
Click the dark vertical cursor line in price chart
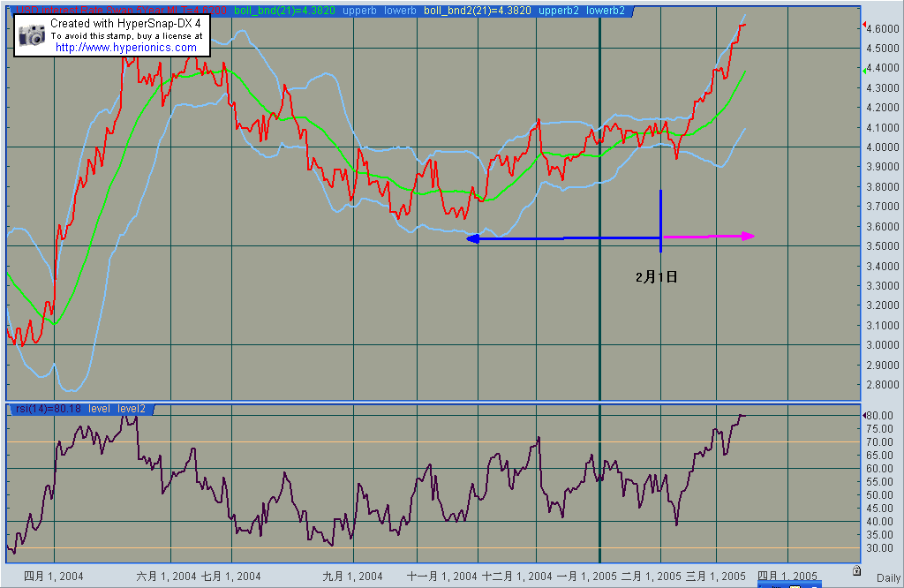coord(599,207)
